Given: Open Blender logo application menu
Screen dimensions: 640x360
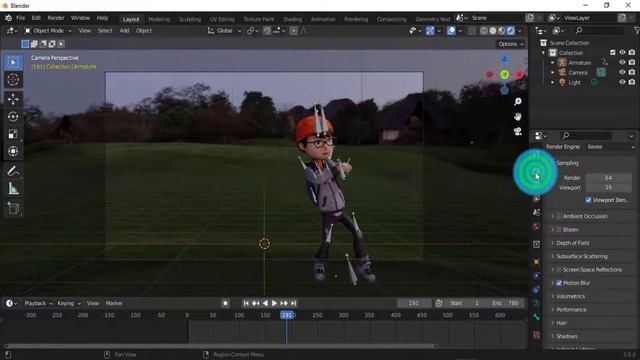Looking at the screenshot, I should 8,18.
